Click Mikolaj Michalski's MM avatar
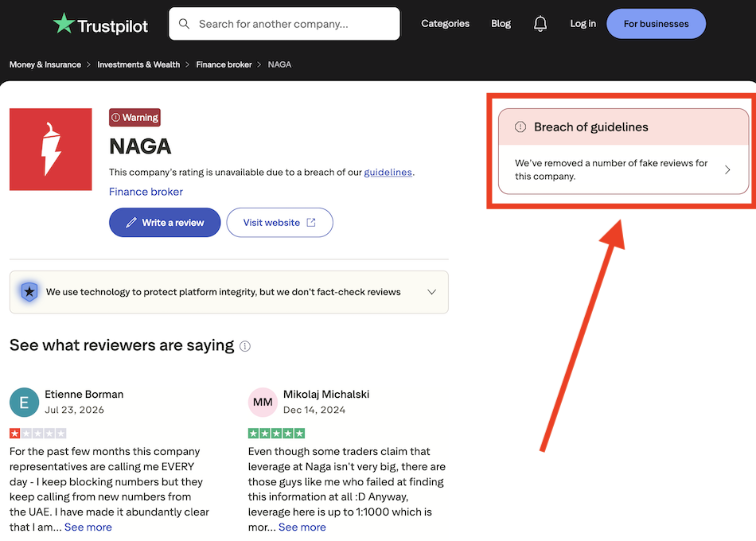Viewport: 756px width, 541px height. pyautogui.click(x=263, y=402)
